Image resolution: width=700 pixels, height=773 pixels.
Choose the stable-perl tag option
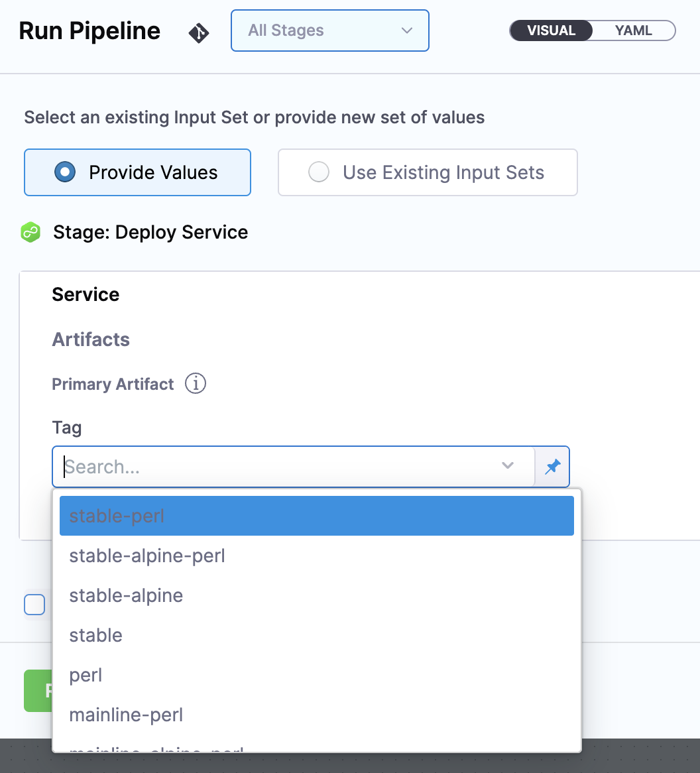click(316, 516)
